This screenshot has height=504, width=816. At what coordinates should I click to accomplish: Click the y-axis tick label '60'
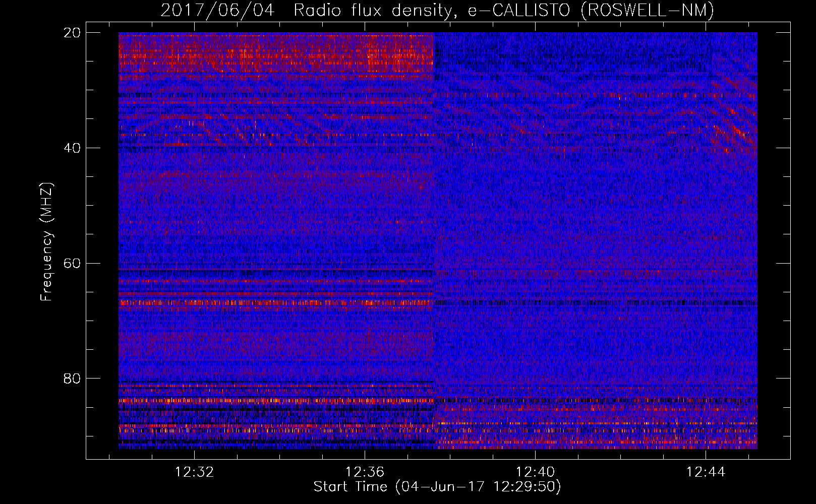pos(72,264)
